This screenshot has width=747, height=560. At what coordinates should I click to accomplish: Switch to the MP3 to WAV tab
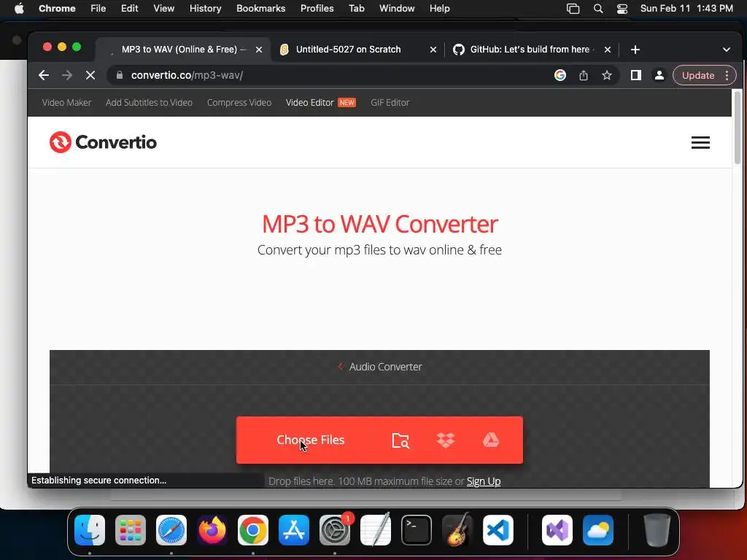click(x=183, y=50)
